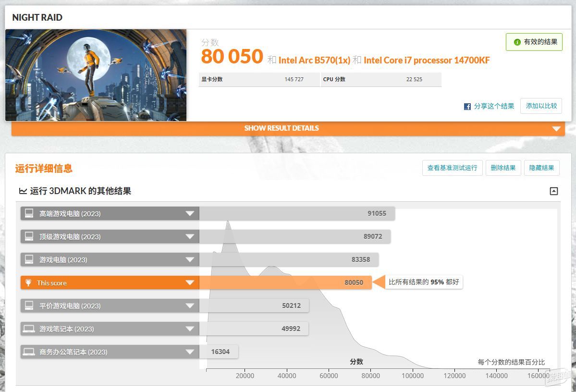
Task: Click the 商务办公笔记本 (2023) label
Action: [x=73, y=352]
